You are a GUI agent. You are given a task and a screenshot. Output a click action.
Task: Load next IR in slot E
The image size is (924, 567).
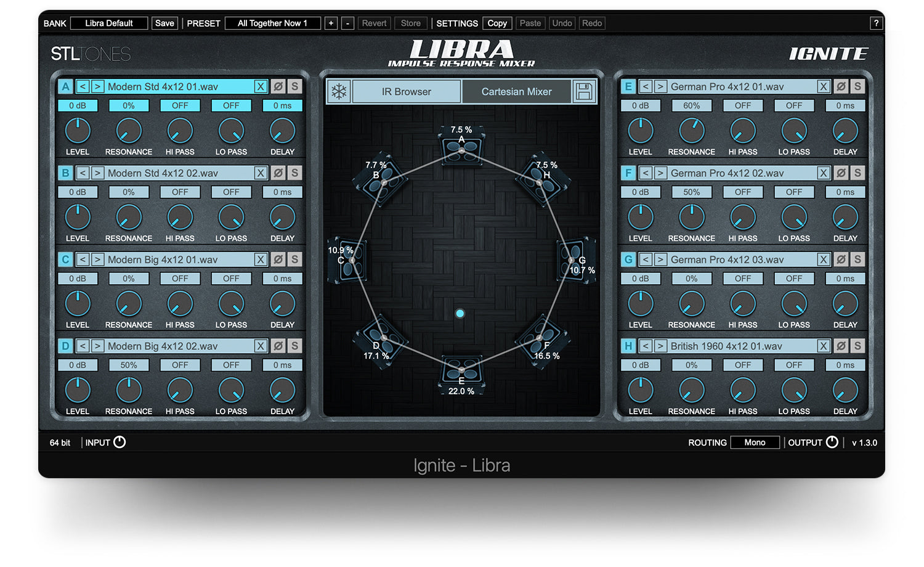click(660, 87)
